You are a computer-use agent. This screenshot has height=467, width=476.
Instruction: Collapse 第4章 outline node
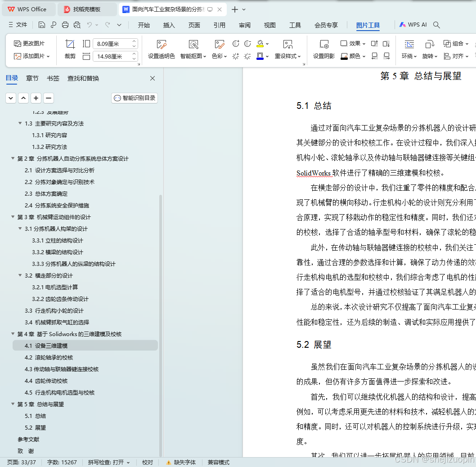click(13, 334)
